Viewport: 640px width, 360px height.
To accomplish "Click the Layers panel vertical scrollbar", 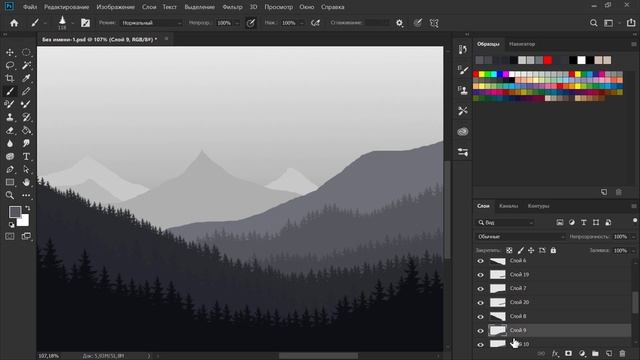I will [635, 302].
